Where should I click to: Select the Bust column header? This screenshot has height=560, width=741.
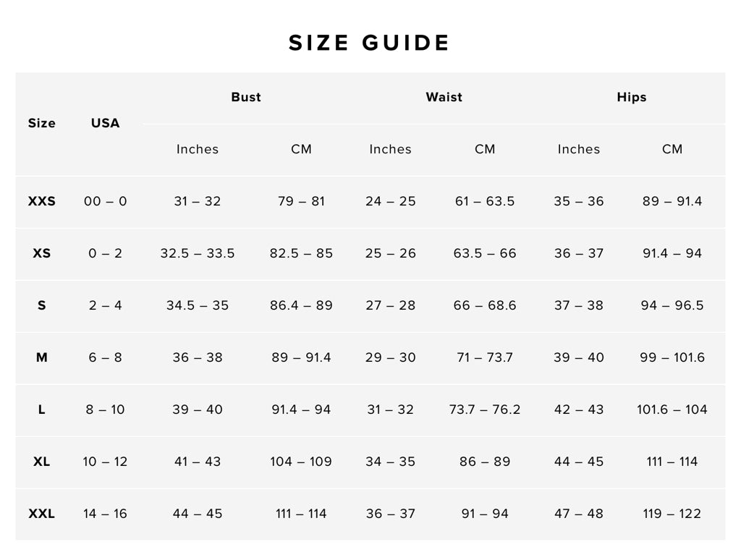246,97
